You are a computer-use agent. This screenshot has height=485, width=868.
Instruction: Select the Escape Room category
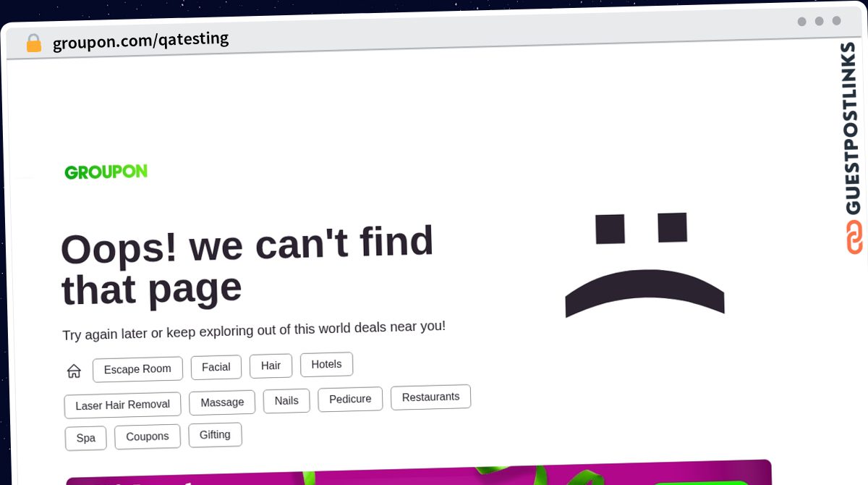[137, 369]
